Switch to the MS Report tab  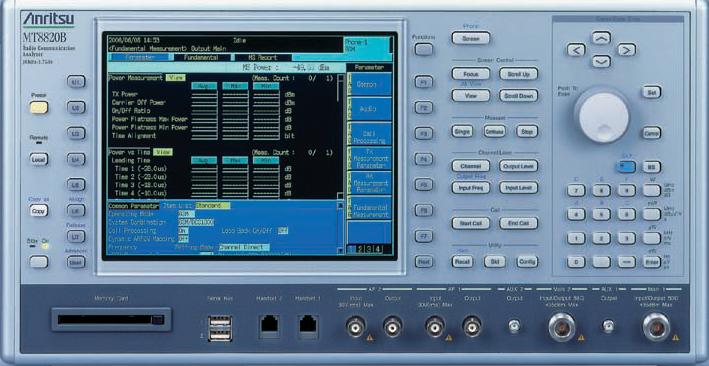[x=263, y=57]
